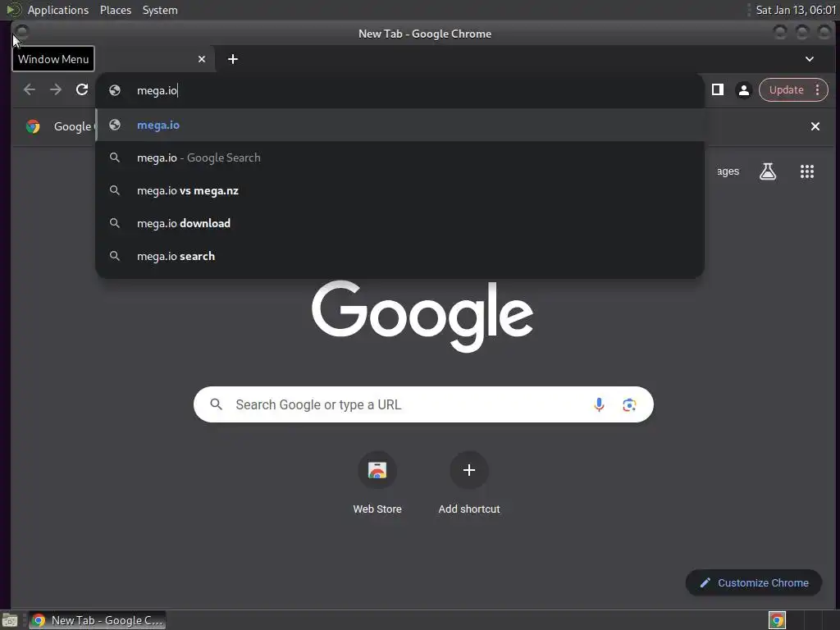Image resolution: width=840 pixels, height=630 pixels.
Task: Open Chrome menu three-dots icon
Action: (x=818, y=90)
